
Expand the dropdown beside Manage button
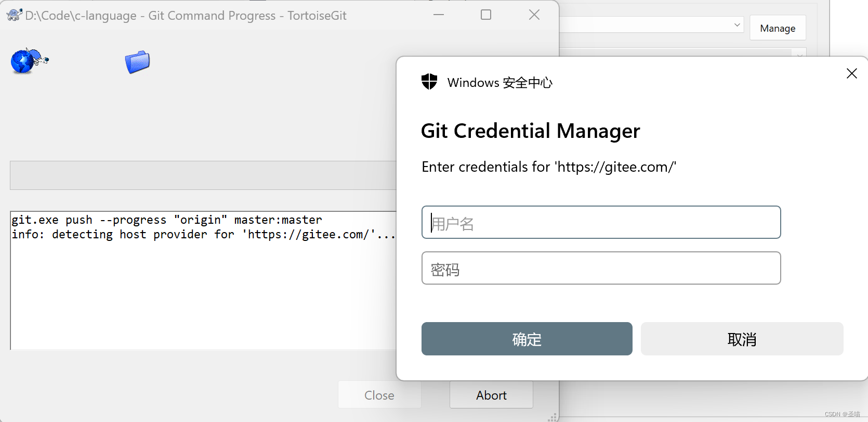(737, 24)
